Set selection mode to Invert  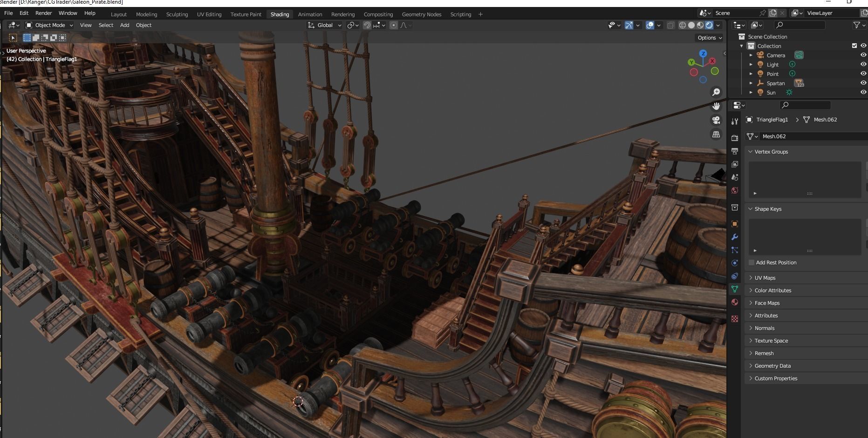point(54,38)
